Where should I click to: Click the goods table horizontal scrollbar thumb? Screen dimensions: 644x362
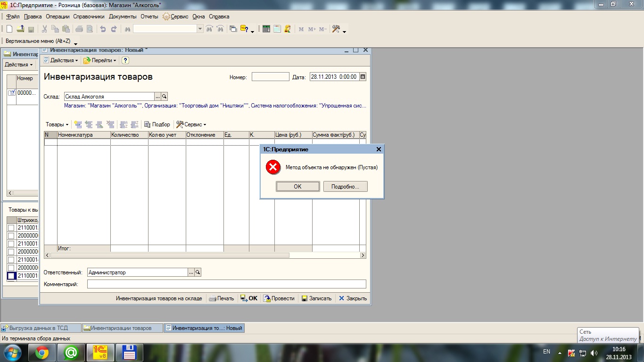tap(170, 255)
